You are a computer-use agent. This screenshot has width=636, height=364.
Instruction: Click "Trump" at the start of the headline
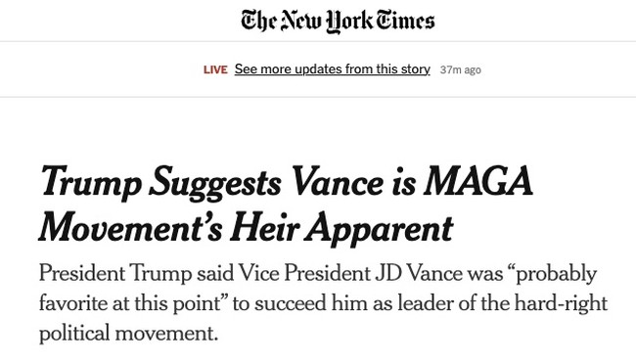[x=92, y=183]
